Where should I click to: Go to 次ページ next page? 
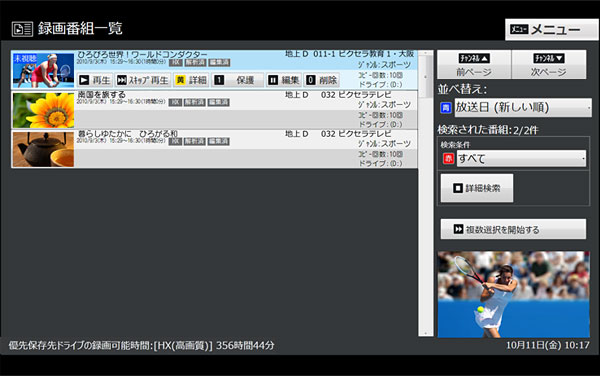point(548,65)
